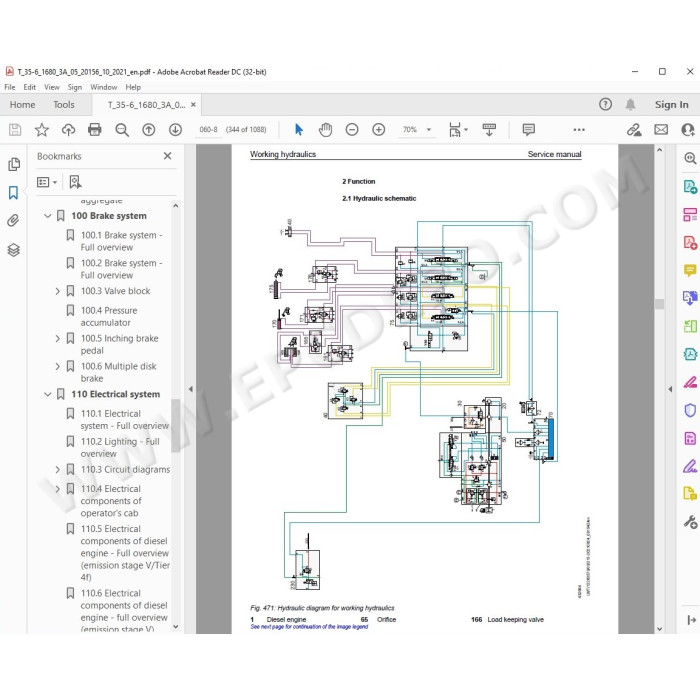Switch to the Tools tab
The height and width of the screenshot is (700, 700).
[x=64, y=104]
